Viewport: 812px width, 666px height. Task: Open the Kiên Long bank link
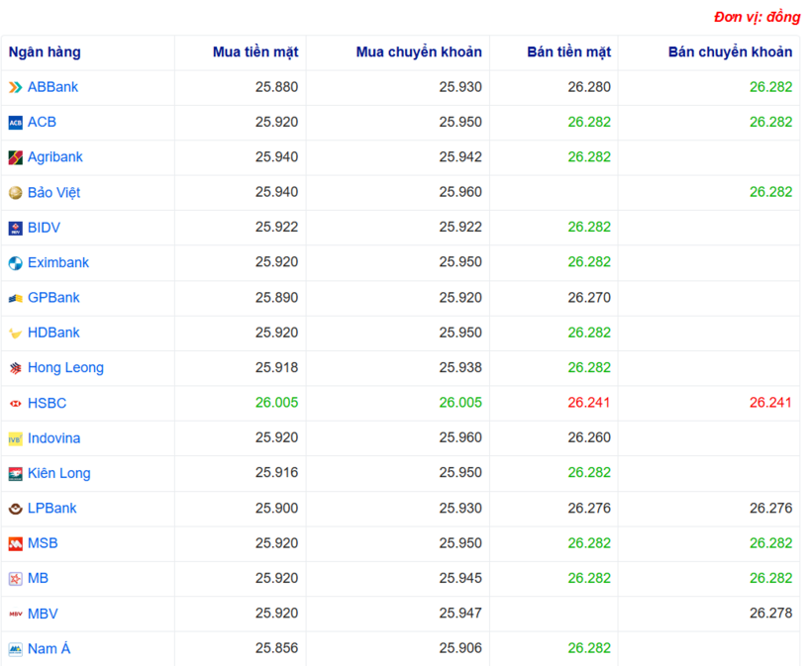coord(58,473)
